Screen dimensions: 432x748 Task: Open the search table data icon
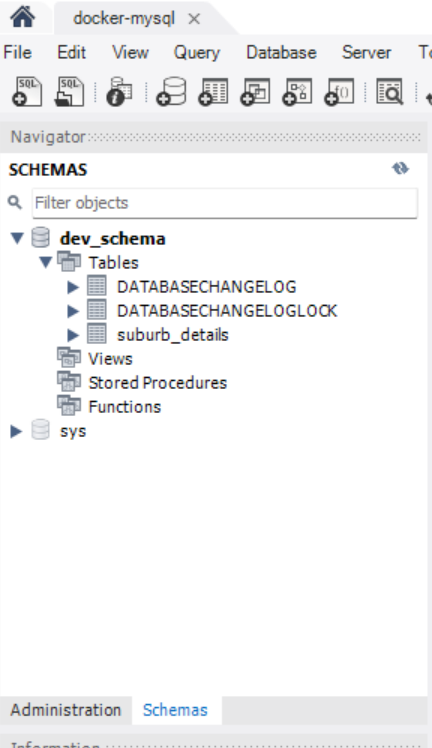point(390,92)
